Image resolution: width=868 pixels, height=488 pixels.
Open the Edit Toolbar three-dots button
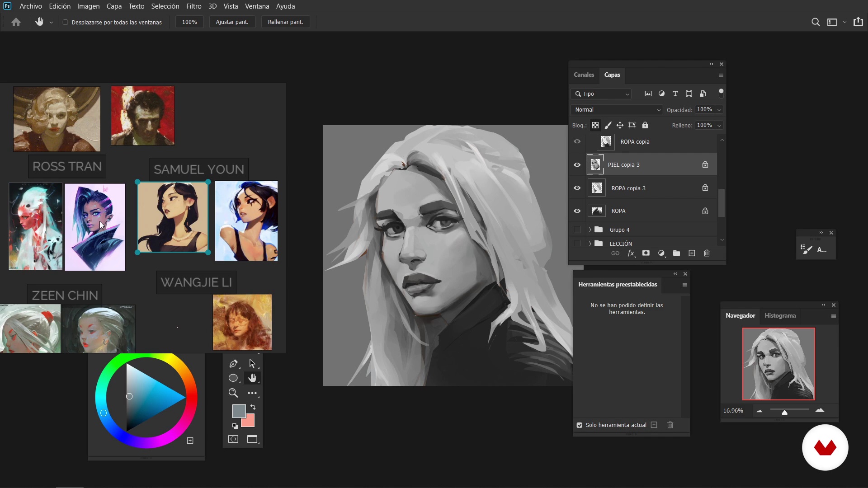tap(252, 393)
